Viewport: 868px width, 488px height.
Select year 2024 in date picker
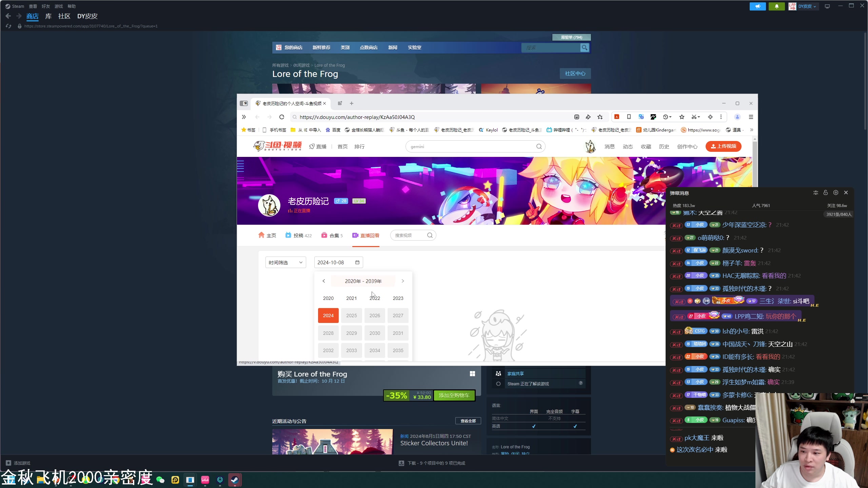coord(329,315)
